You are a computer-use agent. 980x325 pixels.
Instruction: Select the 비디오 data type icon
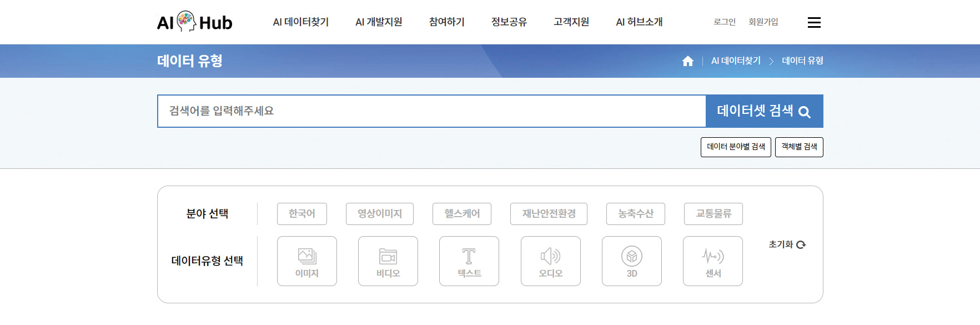(x=388, y=261)
